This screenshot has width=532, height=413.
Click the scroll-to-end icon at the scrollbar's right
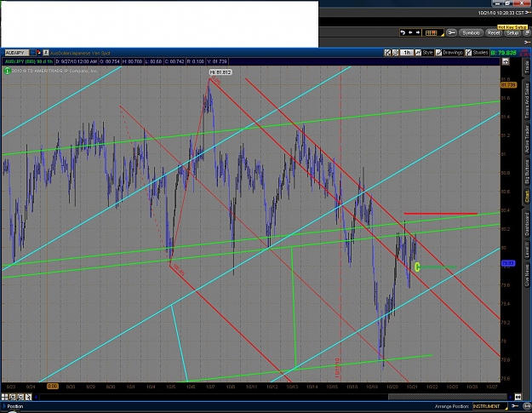click(x=518, y=397)
